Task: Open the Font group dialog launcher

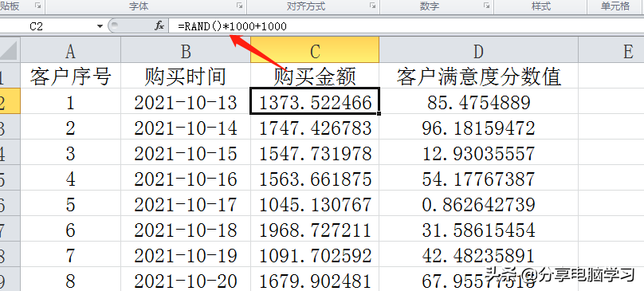Action: (x=239, y=6)
